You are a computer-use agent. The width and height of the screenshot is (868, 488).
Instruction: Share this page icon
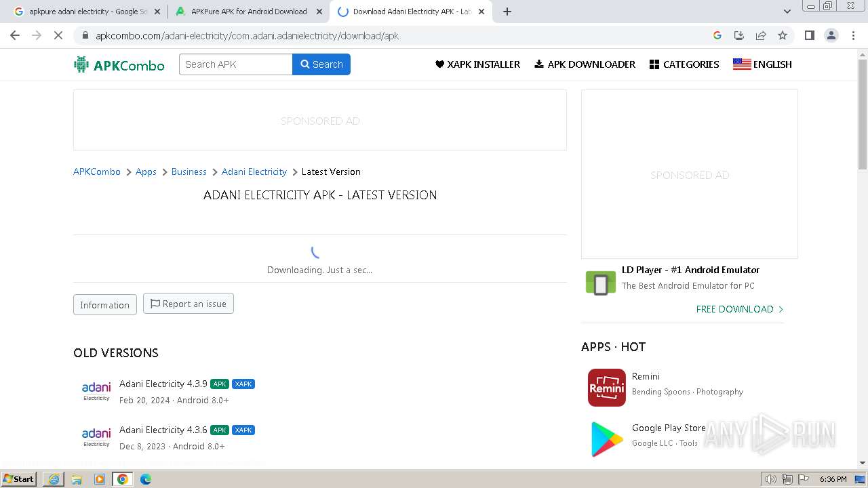click(761, 35)
